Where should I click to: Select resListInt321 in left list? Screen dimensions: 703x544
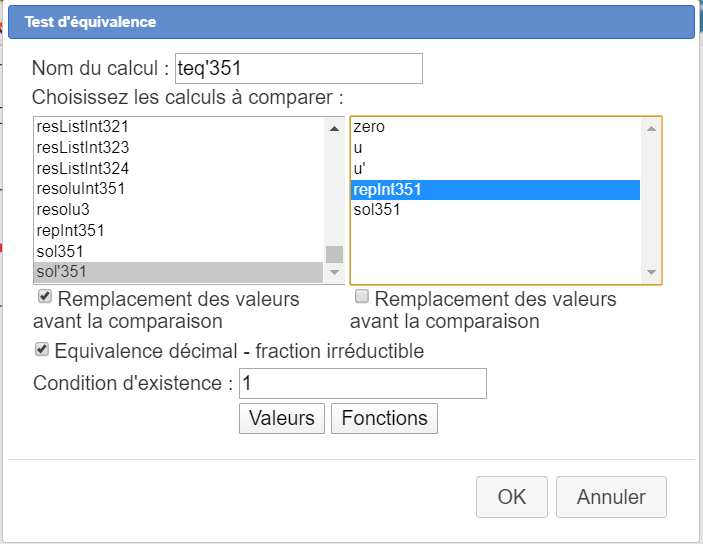point(82,127)
